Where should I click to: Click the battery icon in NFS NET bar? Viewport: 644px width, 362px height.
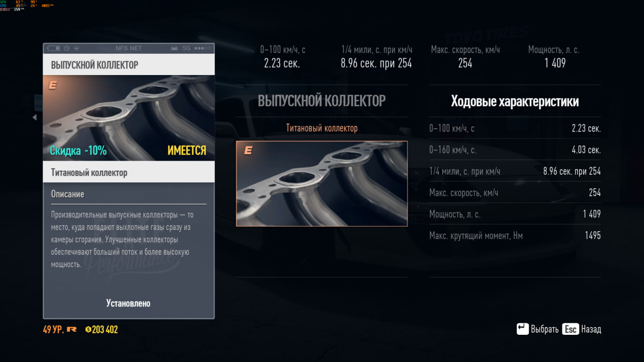point(53,48)
